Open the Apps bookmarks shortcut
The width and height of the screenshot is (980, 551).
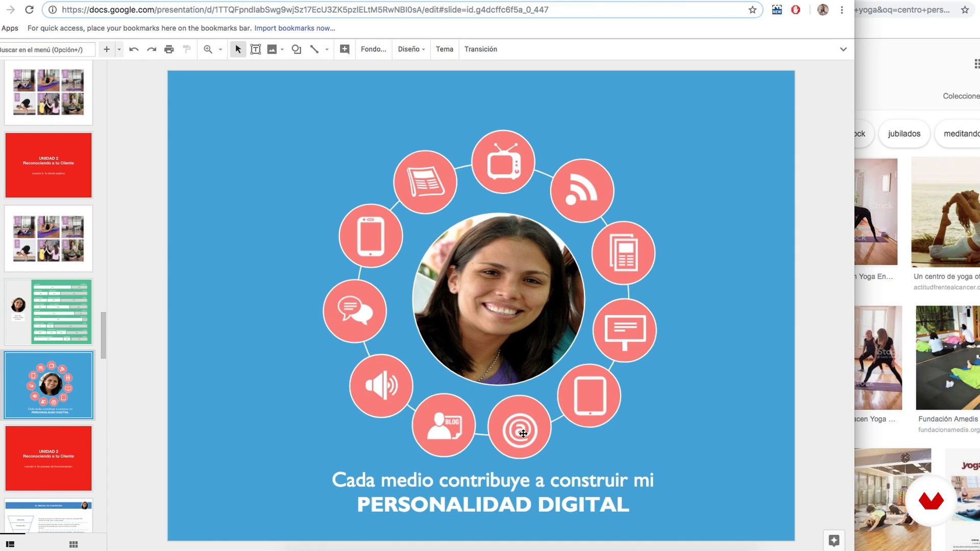click(10, 28)
